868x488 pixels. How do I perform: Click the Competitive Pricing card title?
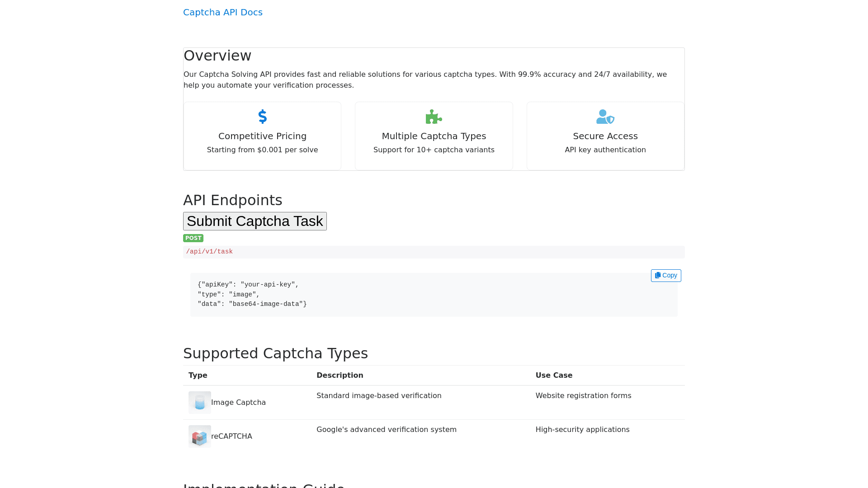click(262, 136)
